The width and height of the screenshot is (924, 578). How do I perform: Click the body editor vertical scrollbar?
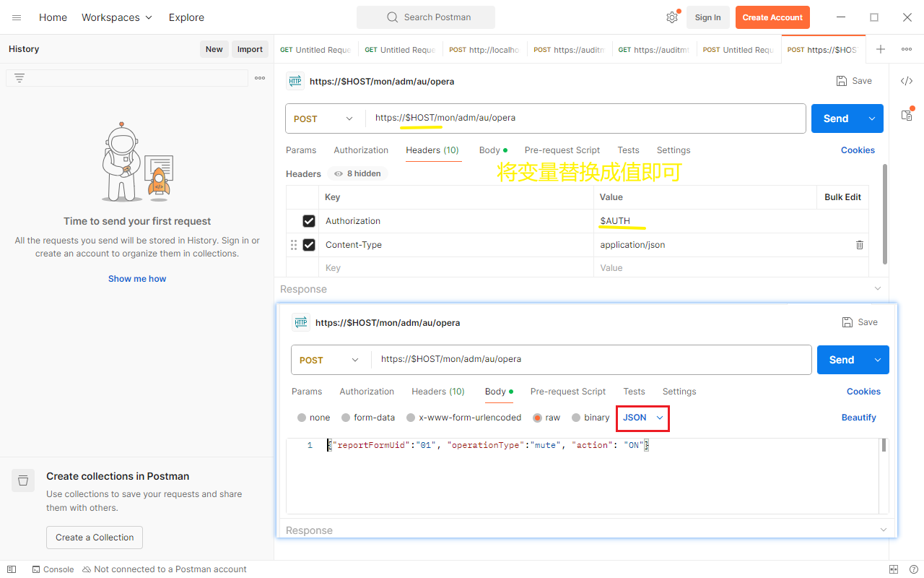[884, 445]
